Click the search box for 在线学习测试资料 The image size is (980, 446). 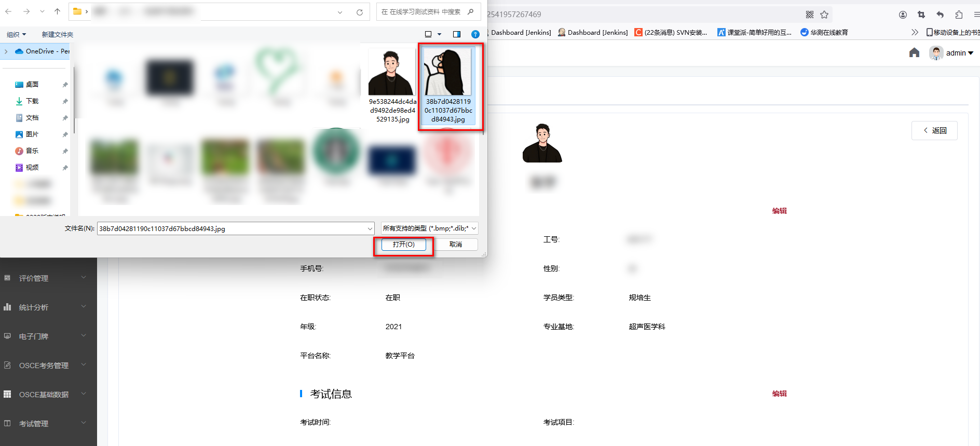click(x=428, y=12)
